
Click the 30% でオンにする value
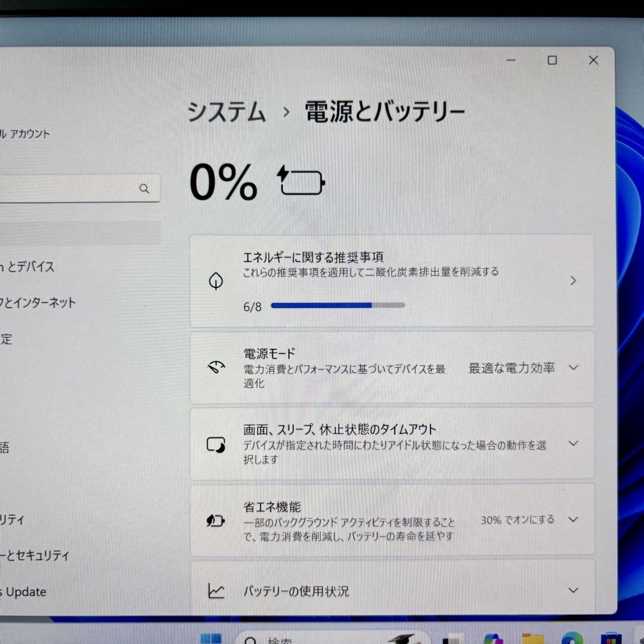coord(518,519)
